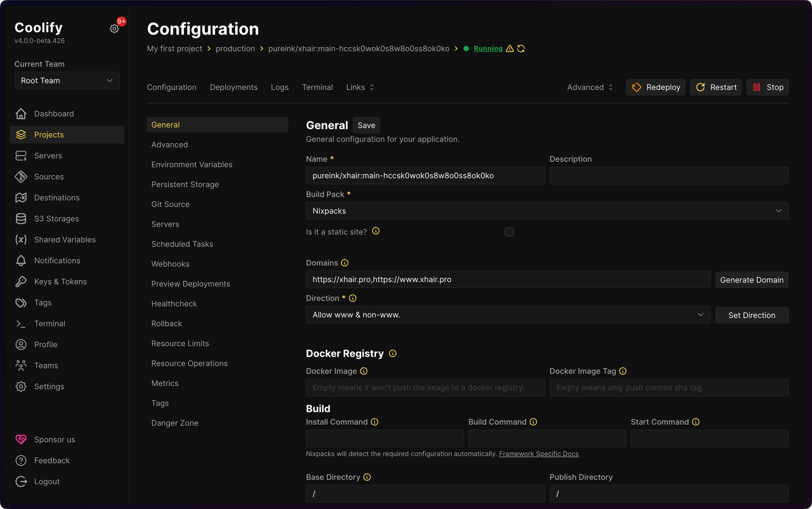This screenshot has height=509, width=812.
Task: Click the Profile user icon
Action: point(21,345)
